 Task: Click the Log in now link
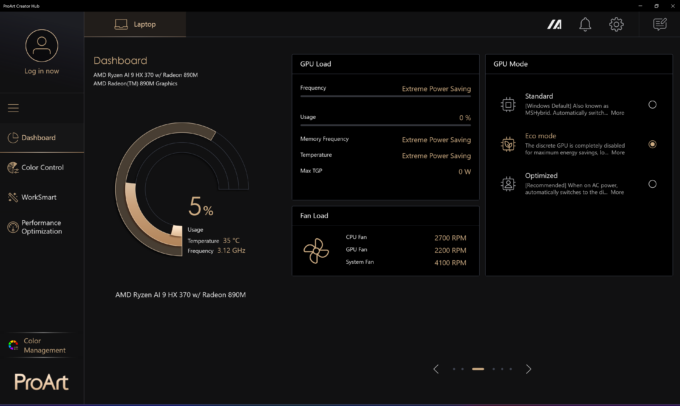42,71
